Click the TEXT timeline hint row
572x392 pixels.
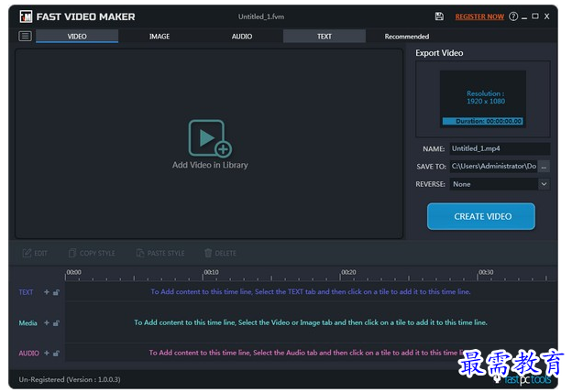tap(311, 292)
